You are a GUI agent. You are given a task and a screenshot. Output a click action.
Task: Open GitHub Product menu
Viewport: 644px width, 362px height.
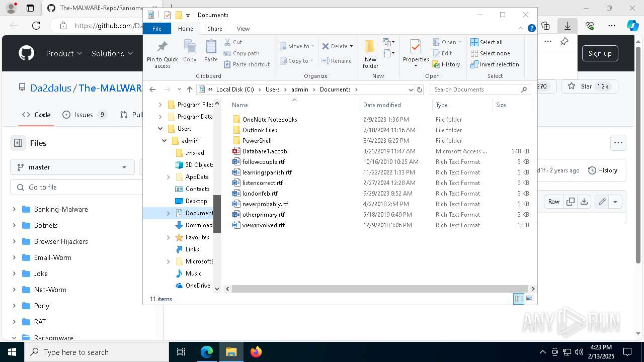(64, 53)
